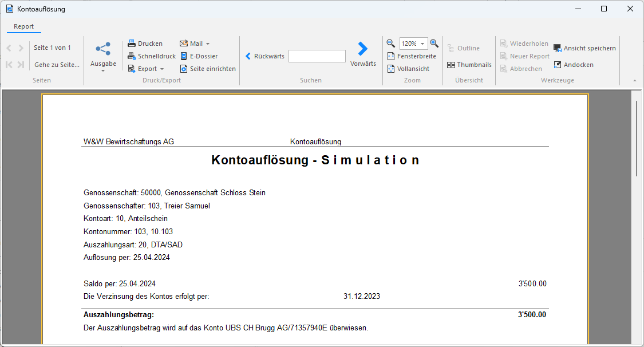The height and width of the screenshot is (347, 644).
Task: Click the Kontoauflösung window title icon
Action: click(x=10, y=9)
